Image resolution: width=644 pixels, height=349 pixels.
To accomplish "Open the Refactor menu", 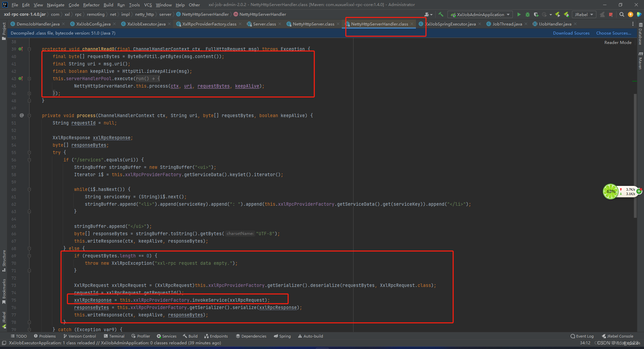I will 91,5.
